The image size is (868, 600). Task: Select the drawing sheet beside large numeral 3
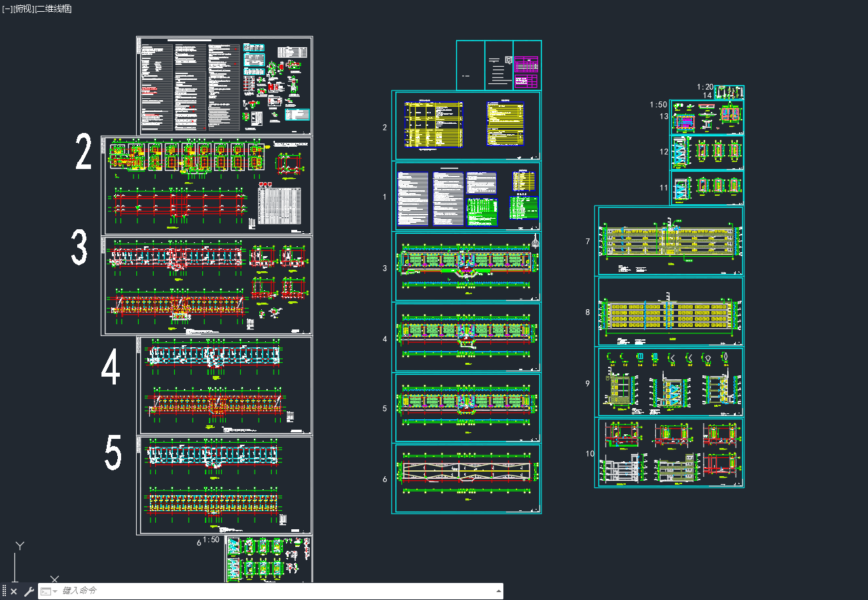pyautogui.click(x=207, y=286)
